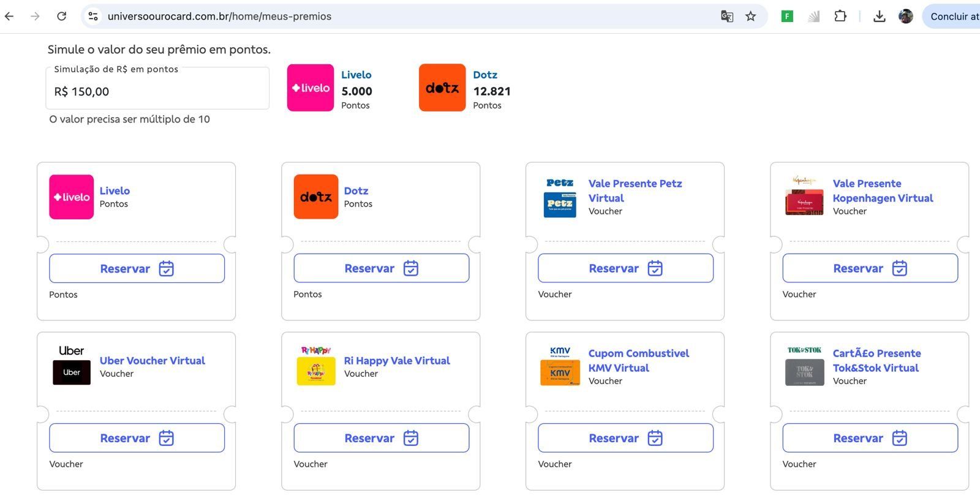Open Ri Happy Vale Virtual title
This screenshot has width=980, height=498.
pos(397,360)
